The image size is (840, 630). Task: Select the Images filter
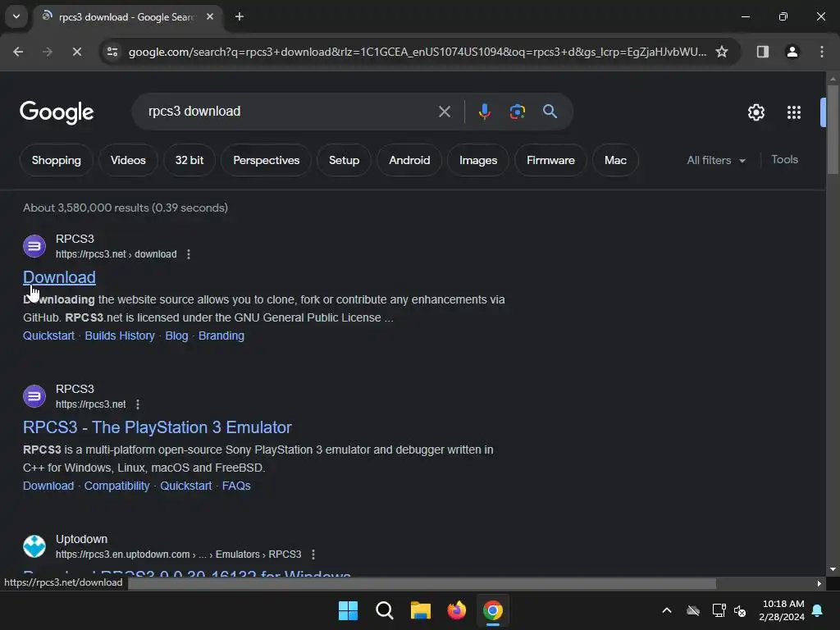(x=478, y=160)
